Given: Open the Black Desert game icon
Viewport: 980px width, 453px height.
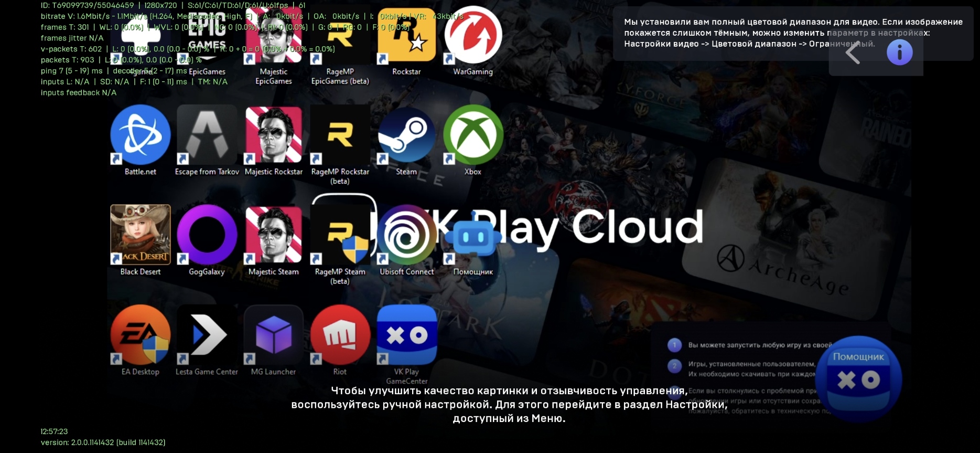Looking at the screenshot, I should tap(140, 240).
